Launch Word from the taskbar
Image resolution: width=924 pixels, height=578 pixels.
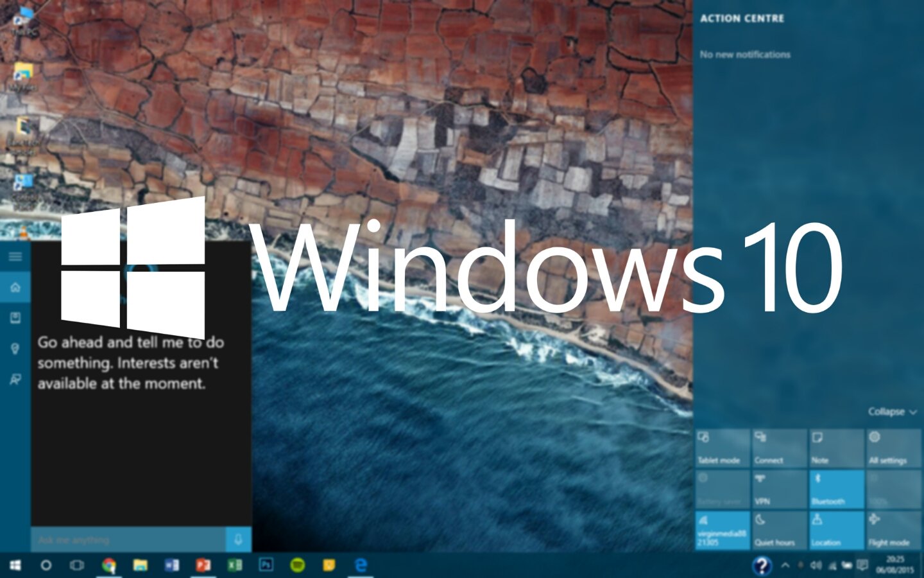tap(172, 565)
